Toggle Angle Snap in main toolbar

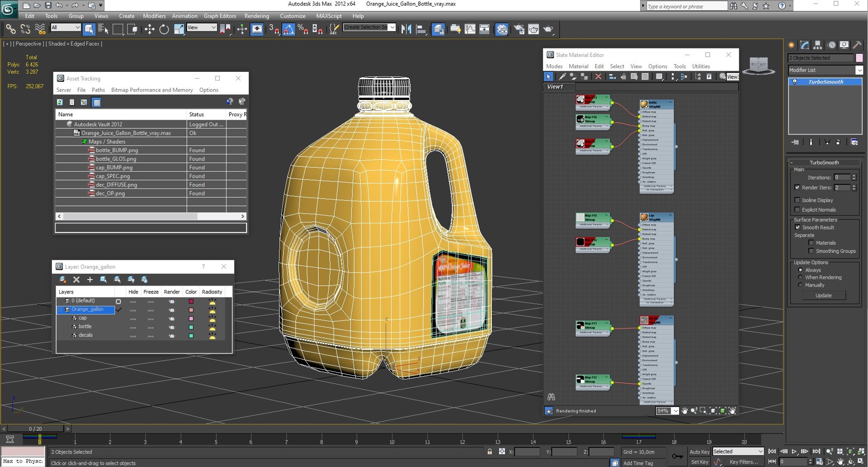click(288, 29)
